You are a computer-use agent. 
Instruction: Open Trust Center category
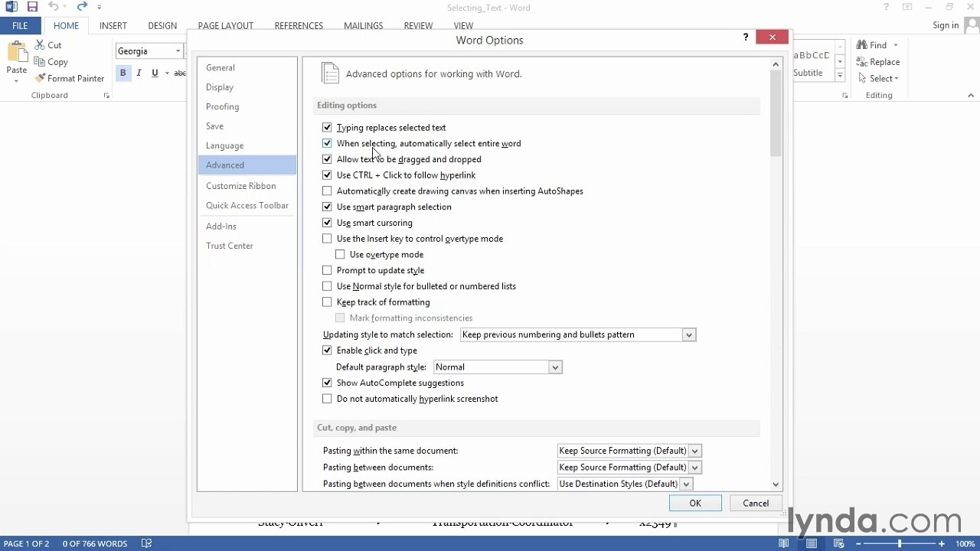coord(247,246)
